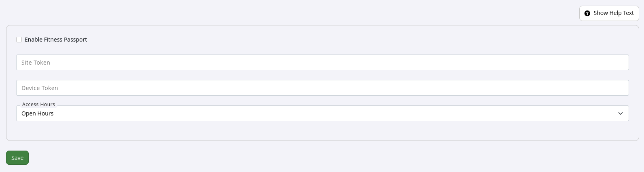The width and height of the screenshot is (644, 172).
Task: Click the right end of Device Token field
Action: [x=619, y=88]
